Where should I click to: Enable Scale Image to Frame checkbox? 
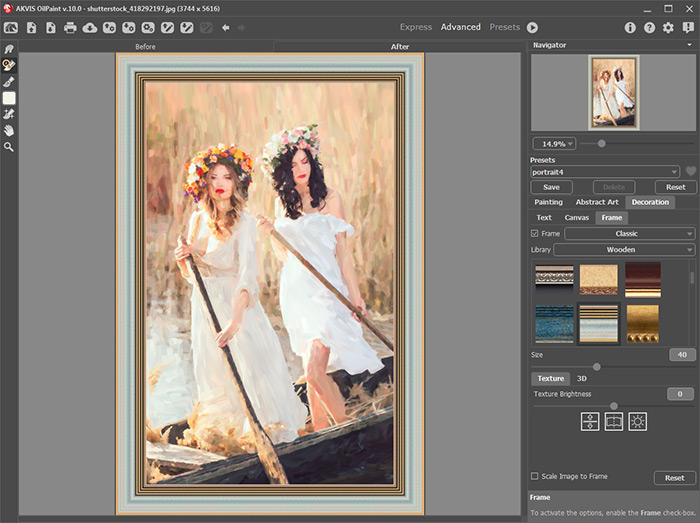(x=535, y=476)
